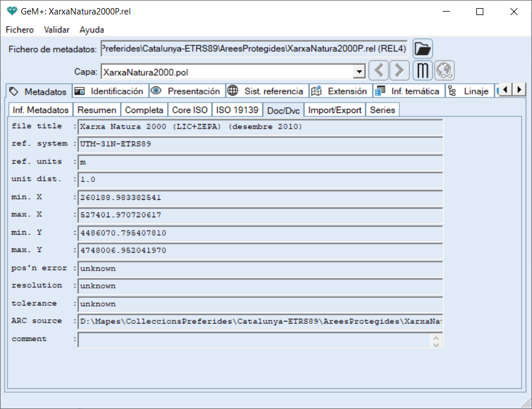Click the up stepper on the comment field
532x409 pixels.
click(x=436, y=337)
